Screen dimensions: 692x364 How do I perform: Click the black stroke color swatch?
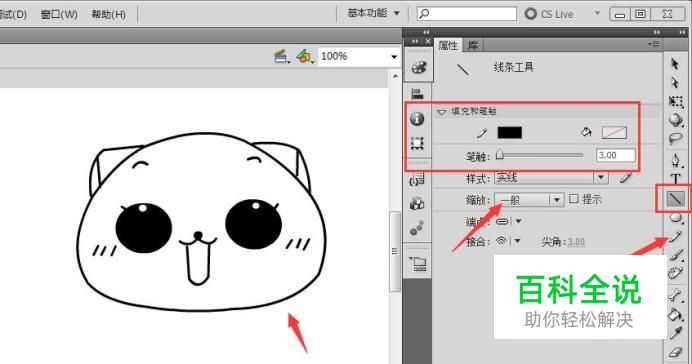[510, 132]
